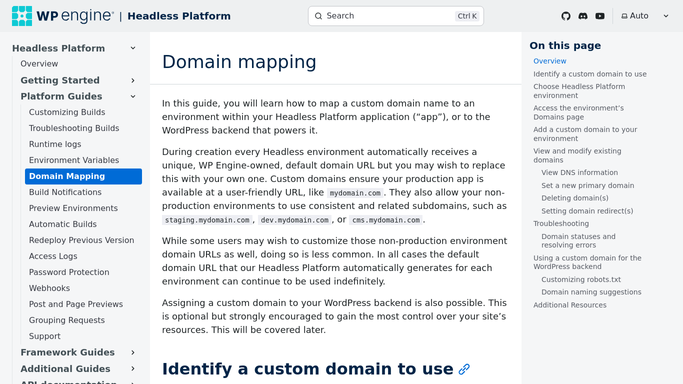683x384 pixels.
Task: Jump to Choose Headless Platform environment
Action: 579,91
